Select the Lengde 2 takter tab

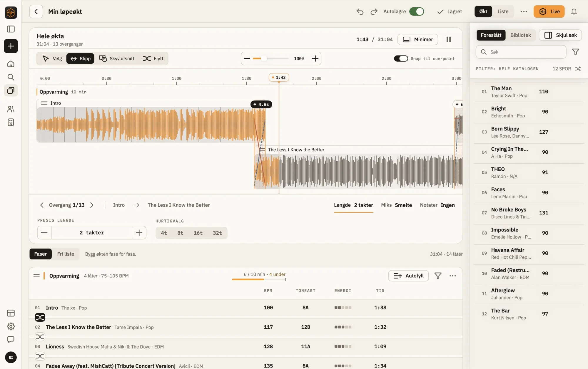pyautogui.click(x=353, y=205)
